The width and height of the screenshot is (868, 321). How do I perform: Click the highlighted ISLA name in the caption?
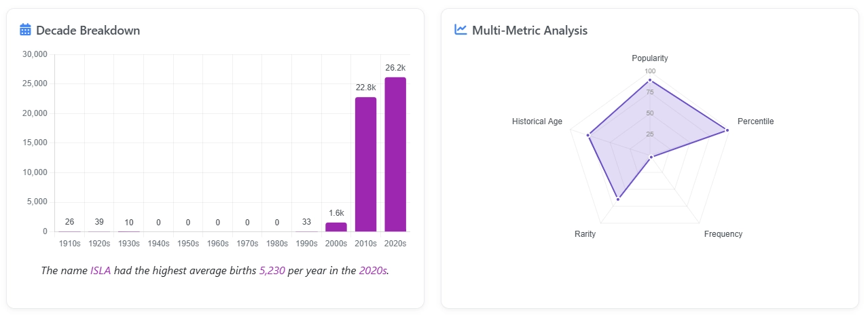click(x=101, y=271)
